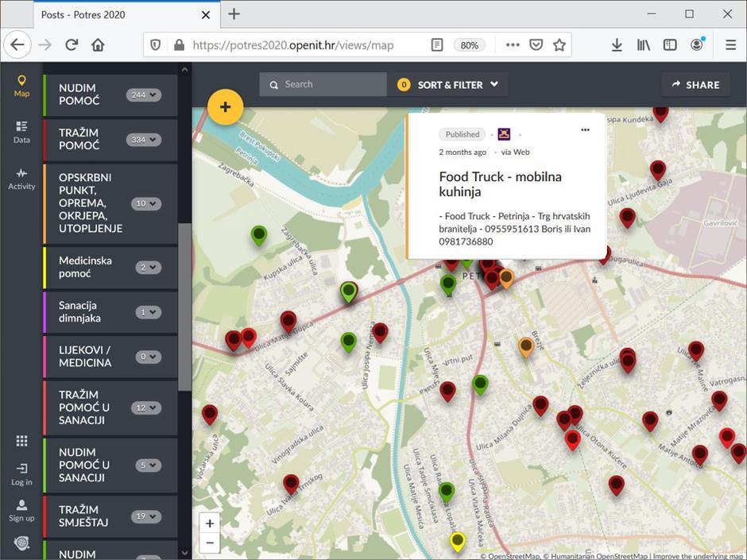
Task: Open the Sort & Filter dropdown
Action: [x=449, y=84]
